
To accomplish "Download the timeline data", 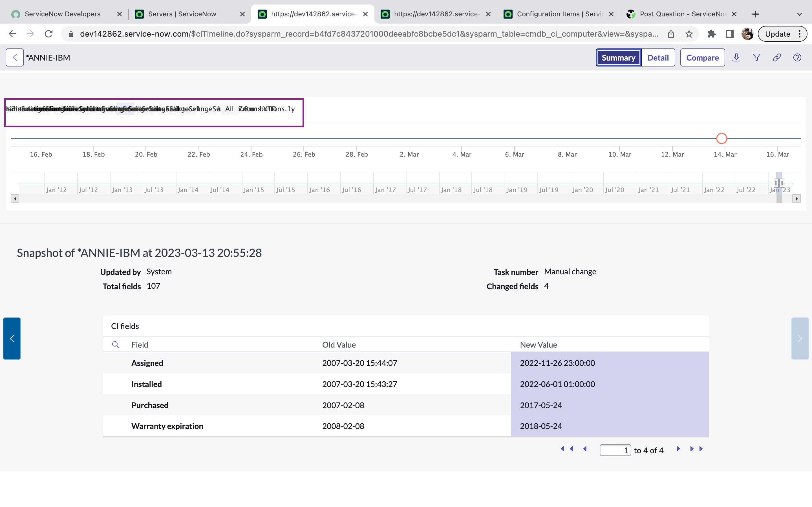I will pos(737,57).
